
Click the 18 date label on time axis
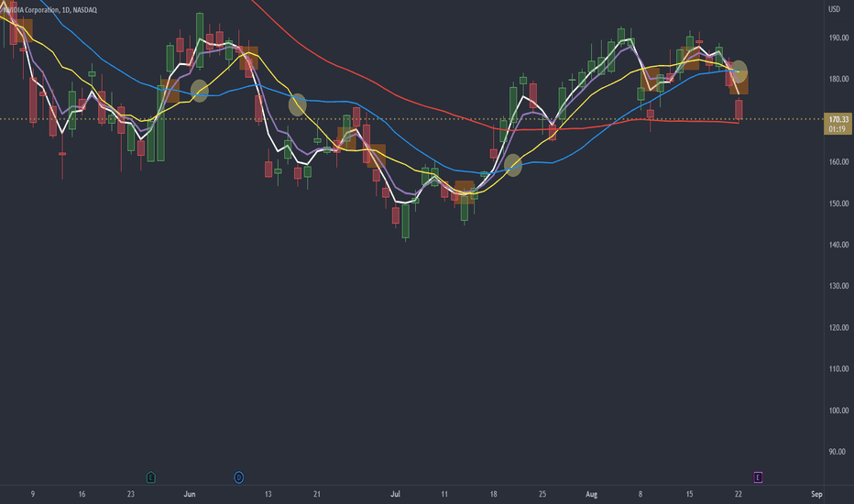494,494
